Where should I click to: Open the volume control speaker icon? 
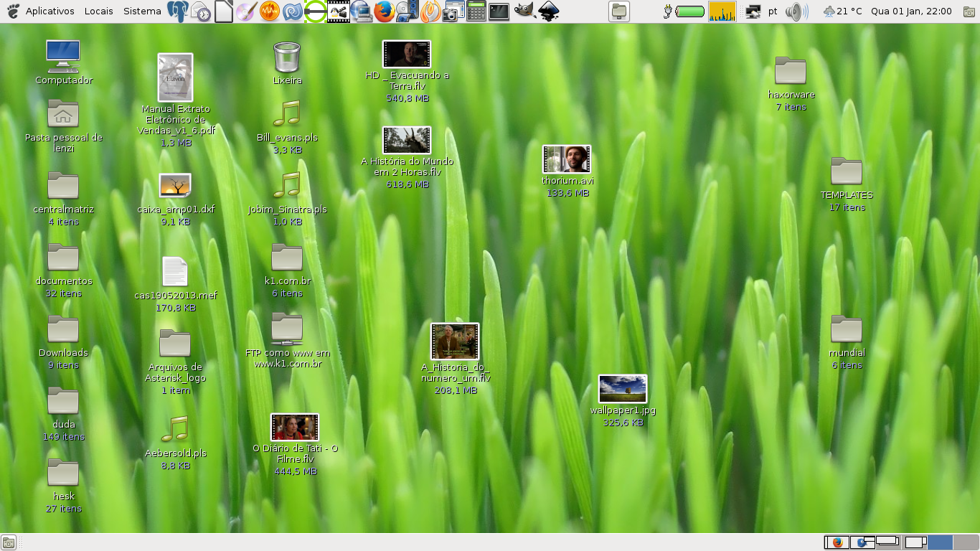[796, 11]
